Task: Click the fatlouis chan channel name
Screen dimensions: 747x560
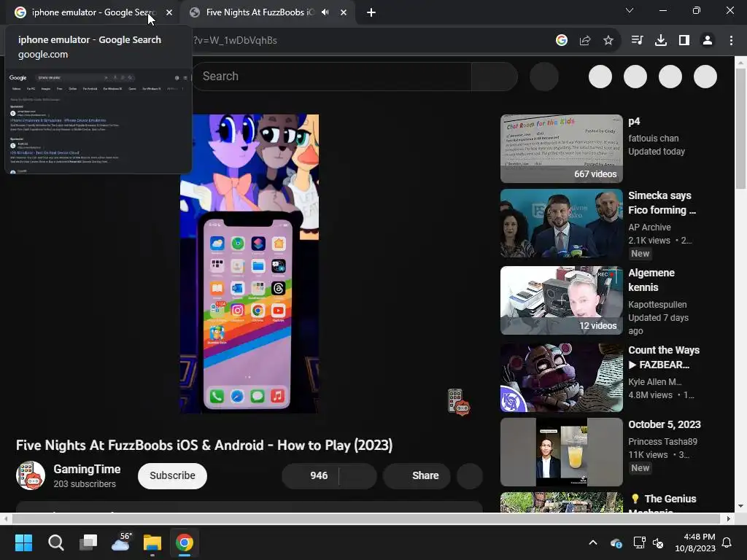Action: (x=653, y=138)
